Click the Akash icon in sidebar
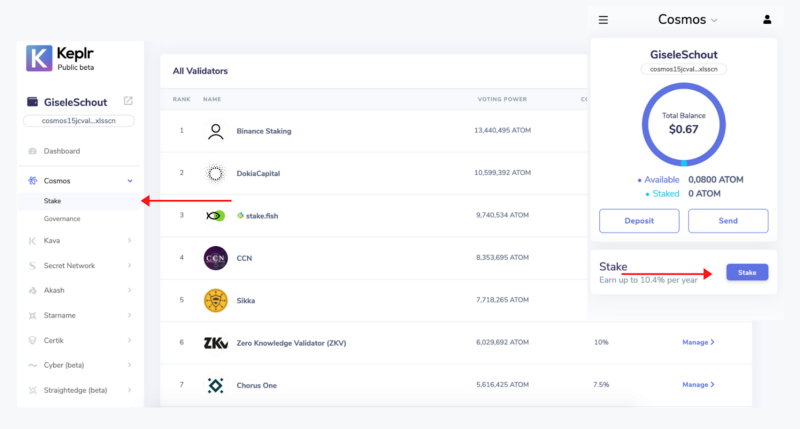Viewport: 800px width, 429px height. [32, 290]
